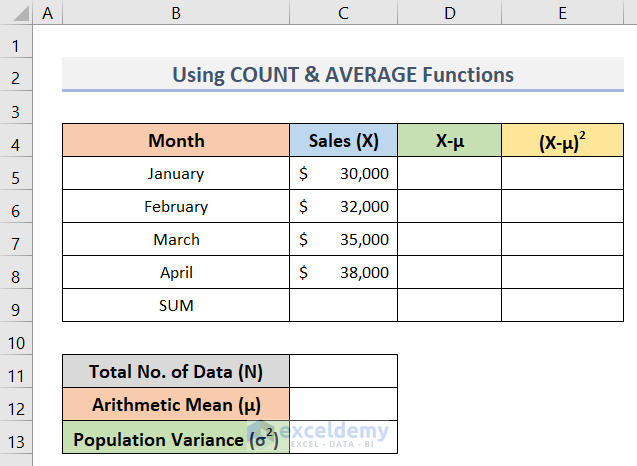Select the February month cell
The image size is (637, 466).
coord(176,207)
